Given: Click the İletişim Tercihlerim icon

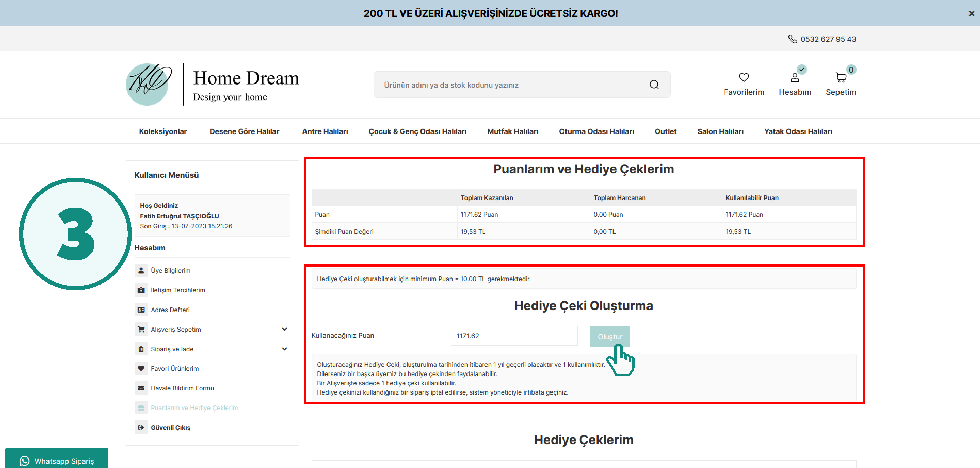Looking at the screenshot, I should (141, 290).
